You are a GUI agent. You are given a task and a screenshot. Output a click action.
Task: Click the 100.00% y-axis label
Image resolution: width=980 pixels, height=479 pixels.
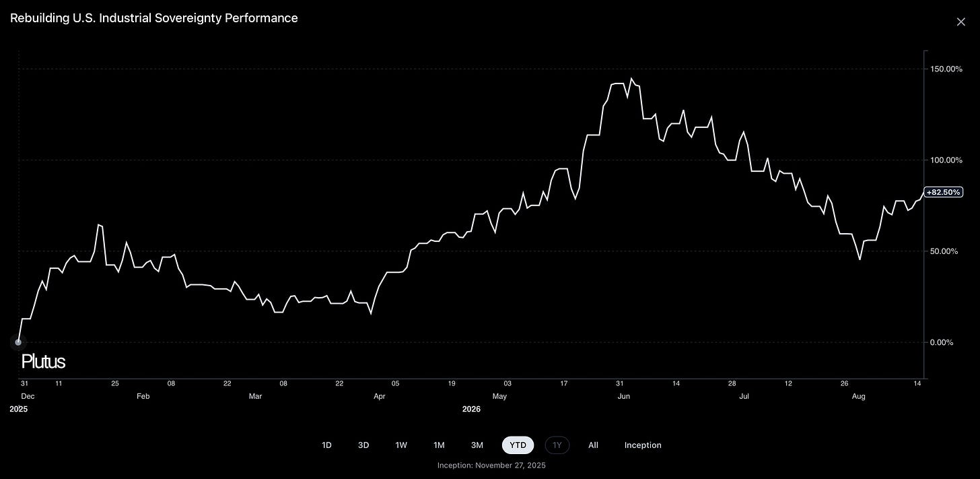[x=946, y=160]
